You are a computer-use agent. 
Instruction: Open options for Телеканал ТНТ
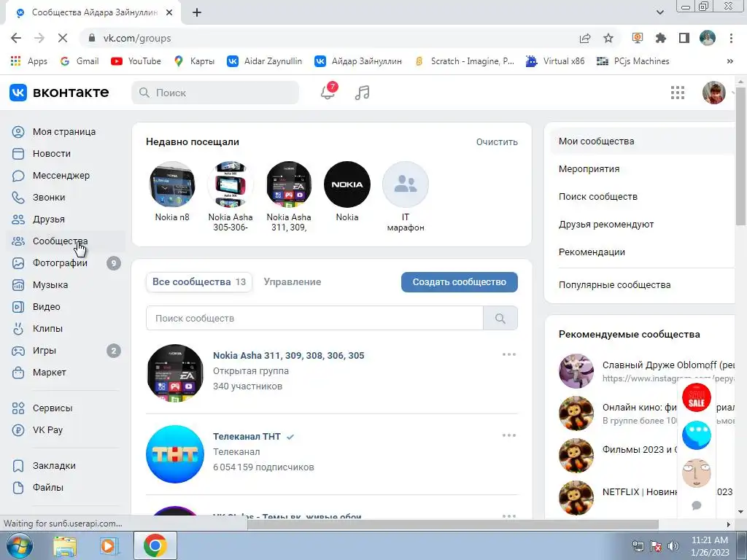[508, 435]
